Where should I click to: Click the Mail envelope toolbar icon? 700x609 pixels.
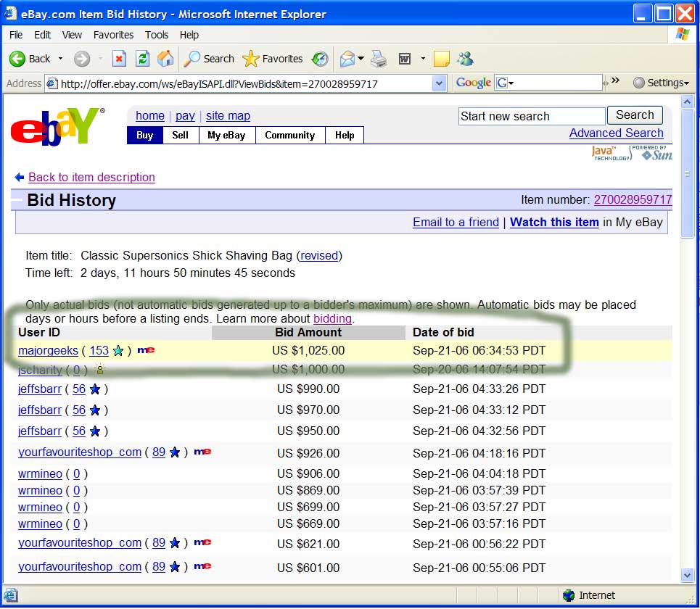coord(347,59)
